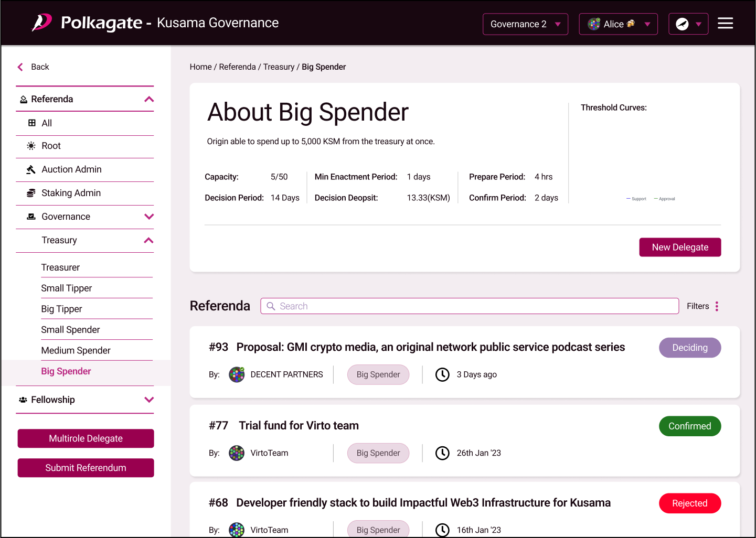Click the Confirmed status badge
Image resolution: width=756 pixels, height=538 pixels.
[x=690, y=426]
